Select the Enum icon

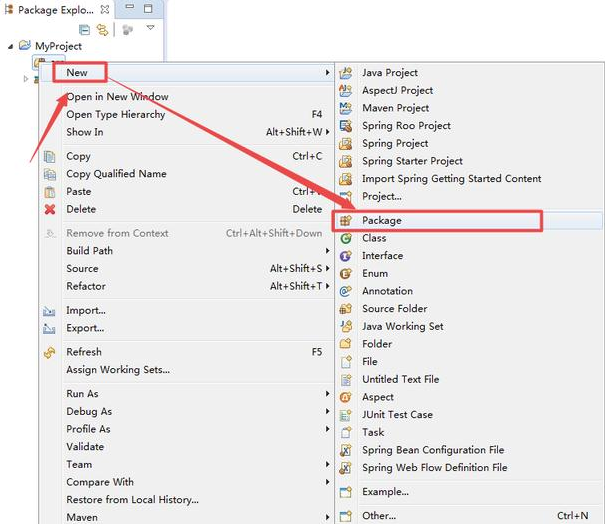[x=346, y=273]
